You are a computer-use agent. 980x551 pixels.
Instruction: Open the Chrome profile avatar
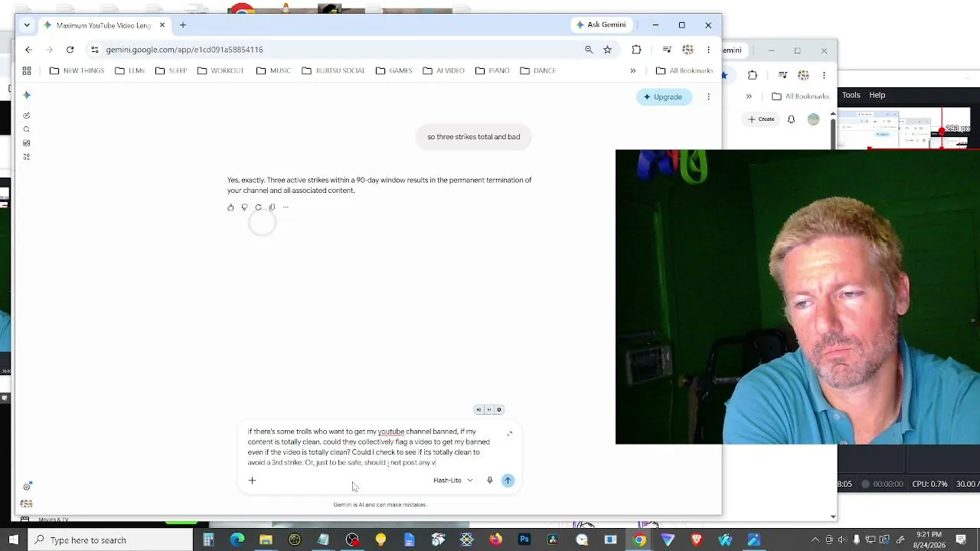[x=688, y=50]
